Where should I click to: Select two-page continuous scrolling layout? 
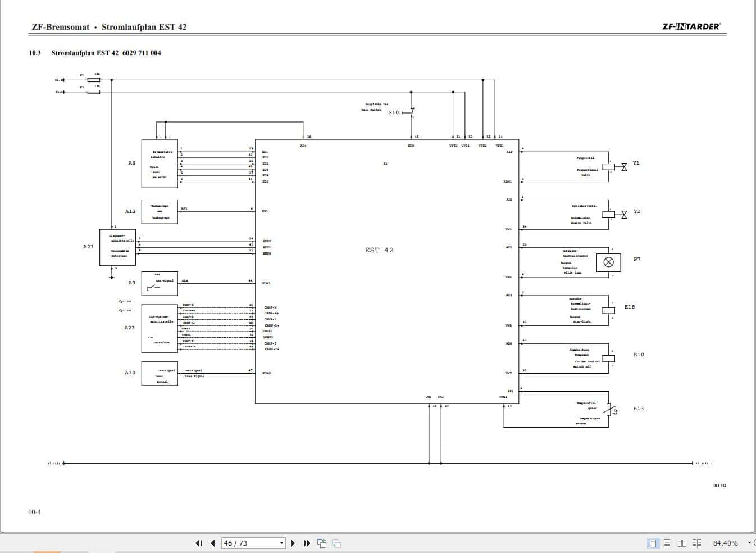(696, 543)
